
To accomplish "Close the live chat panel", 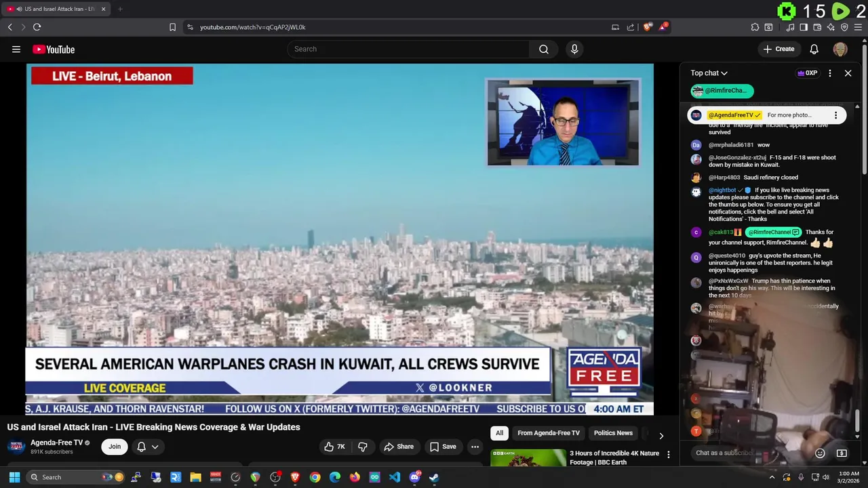I will click(x=848, y=73).
